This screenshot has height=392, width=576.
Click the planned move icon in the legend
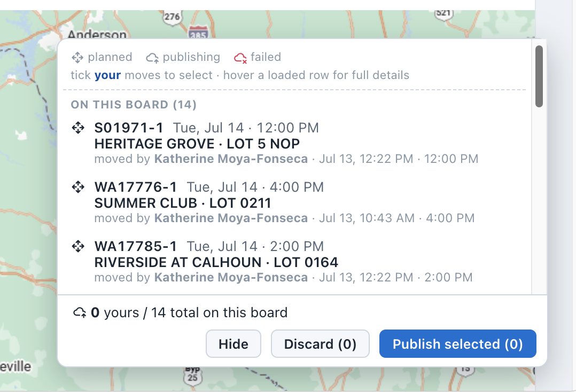point(77,57)
